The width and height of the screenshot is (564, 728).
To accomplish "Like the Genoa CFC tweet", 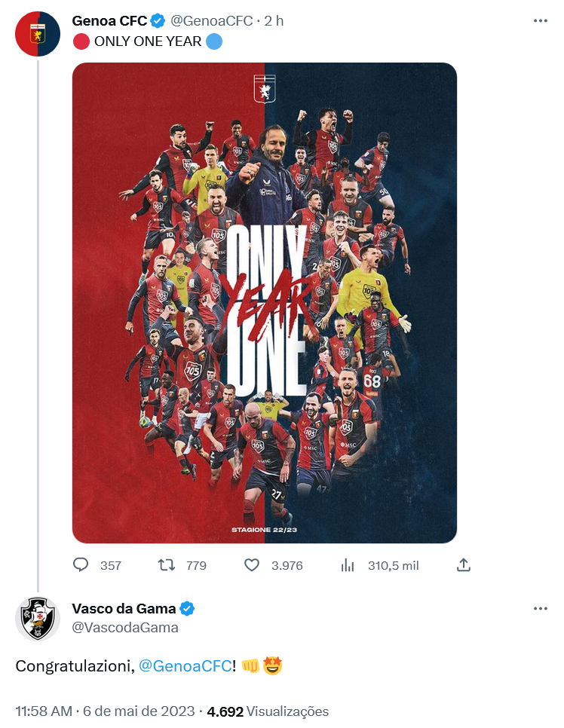I will (252, 564).
